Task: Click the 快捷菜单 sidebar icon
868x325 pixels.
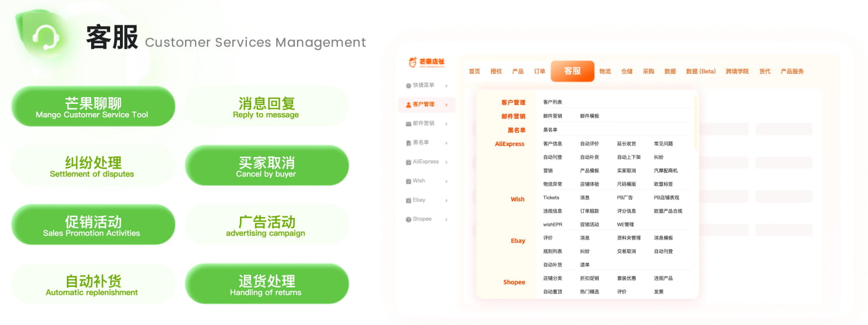Action: [408, 85]
